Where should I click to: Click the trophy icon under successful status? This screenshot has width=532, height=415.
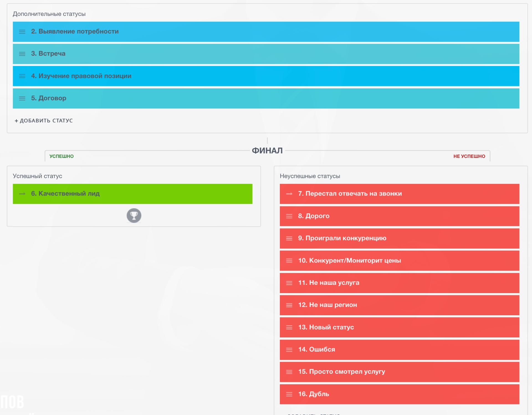134,216
